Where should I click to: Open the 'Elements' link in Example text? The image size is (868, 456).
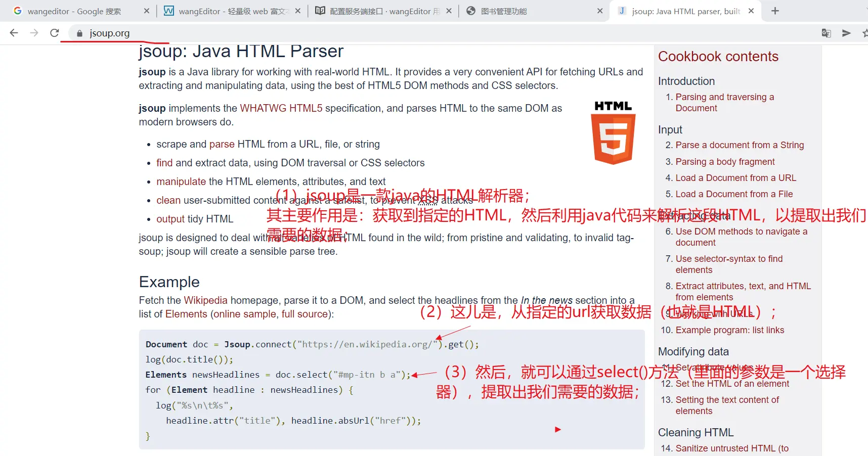click(x=186, y=314)
